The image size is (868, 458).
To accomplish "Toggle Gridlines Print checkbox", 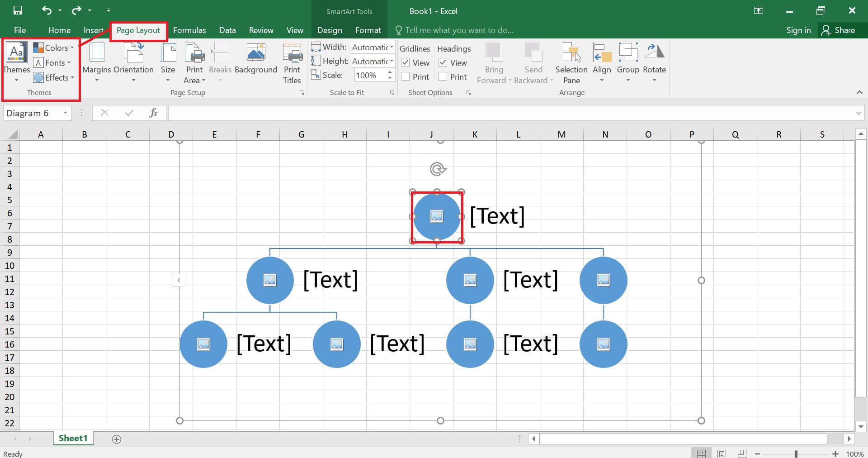I will [x=406, y=76].
